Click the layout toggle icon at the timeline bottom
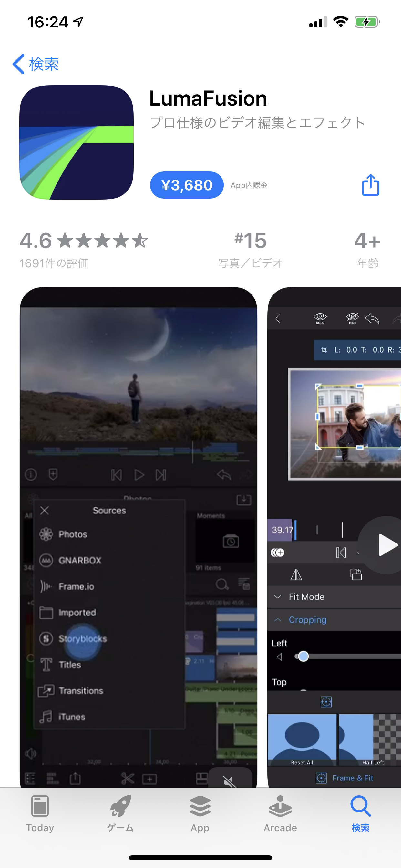 [x=202, y=778]
